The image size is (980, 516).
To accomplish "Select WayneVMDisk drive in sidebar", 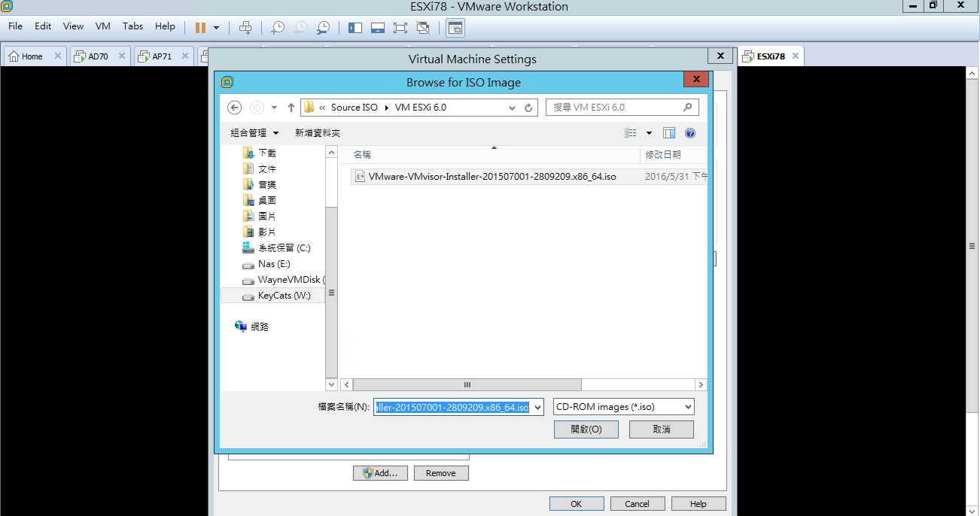I will (x=283, y=280).
